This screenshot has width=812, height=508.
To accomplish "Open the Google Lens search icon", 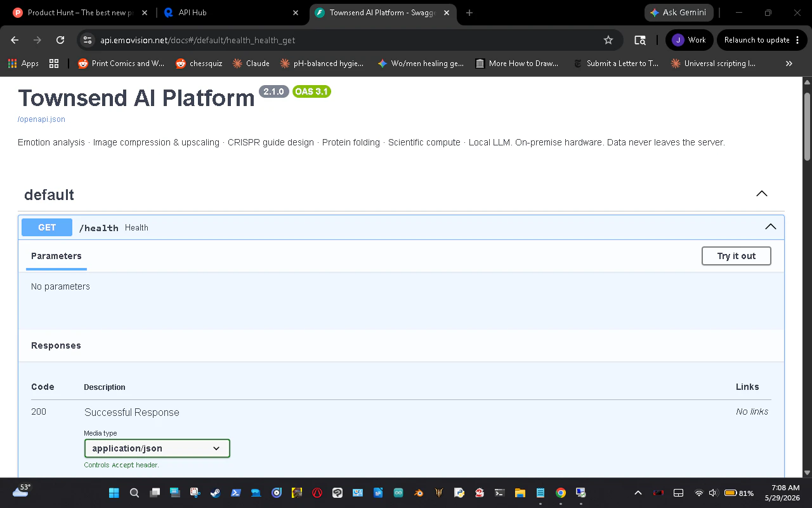I will [640, 40].
